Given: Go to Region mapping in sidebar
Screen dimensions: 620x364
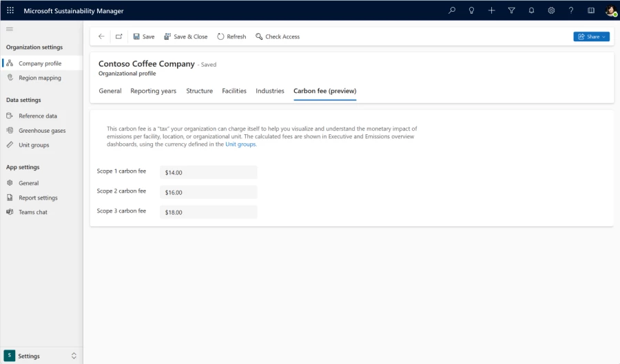Looking at the screenshot, I should pos(39,78).
